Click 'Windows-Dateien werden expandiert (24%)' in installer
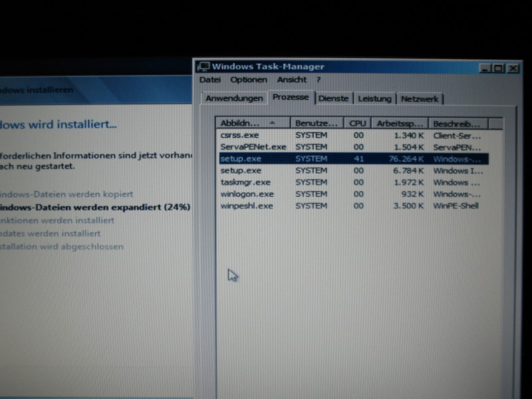 (95, 207)
